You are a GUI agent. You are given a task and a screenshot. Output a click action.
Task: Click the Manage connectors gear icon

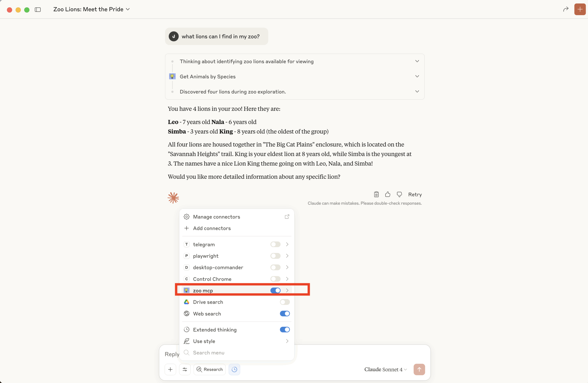click(187, 217)
